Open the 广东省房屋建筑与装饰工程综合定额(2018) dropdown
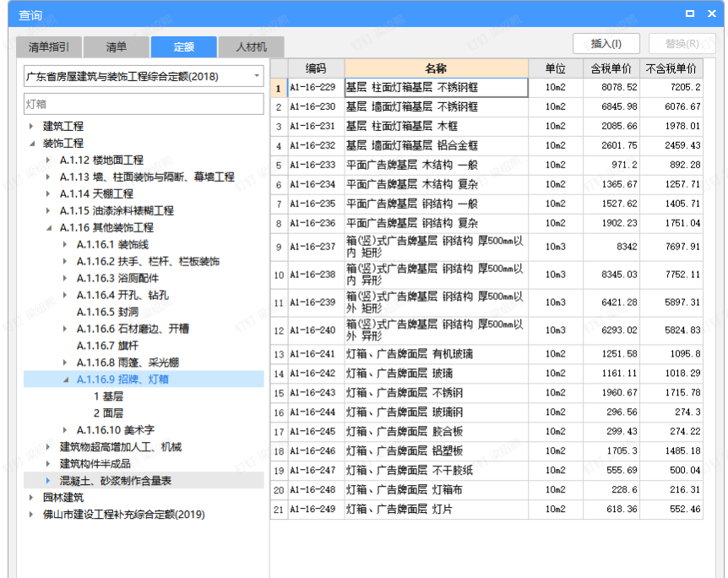The height and width of the screenshot is (578, 728). coord(258,76)
